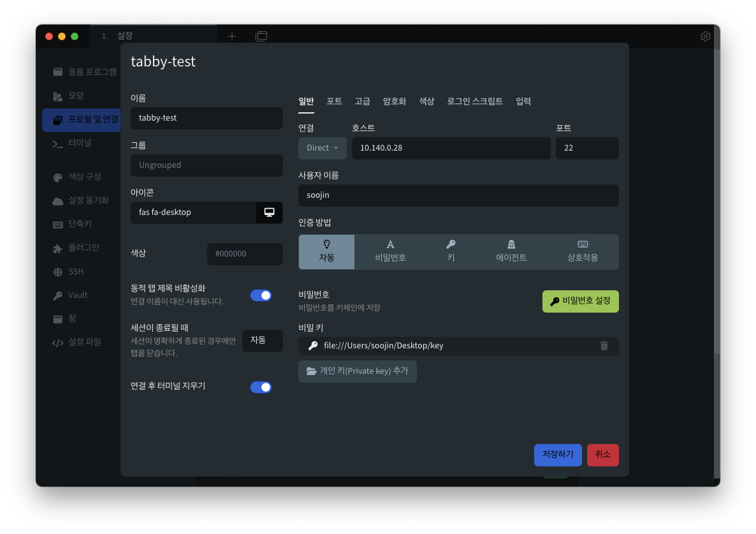Select the 모양 sidebar icon

pos(58,96)
